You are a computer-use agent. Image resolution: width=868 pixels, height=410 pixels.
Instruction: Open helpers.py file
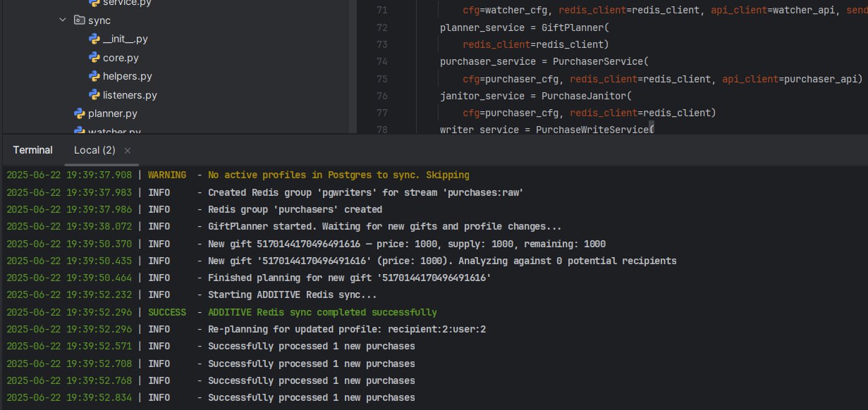coord(128,76)
